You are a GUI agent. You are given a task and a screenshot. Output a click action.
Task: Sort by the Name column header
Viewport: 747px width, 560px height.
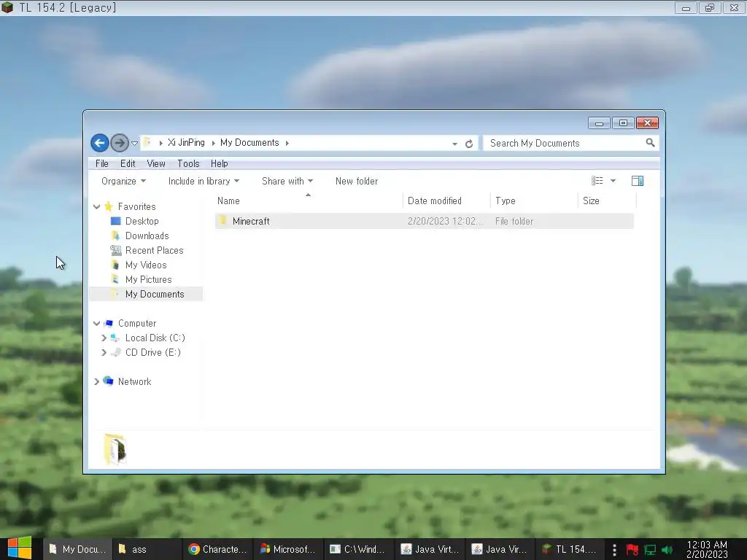309,201
